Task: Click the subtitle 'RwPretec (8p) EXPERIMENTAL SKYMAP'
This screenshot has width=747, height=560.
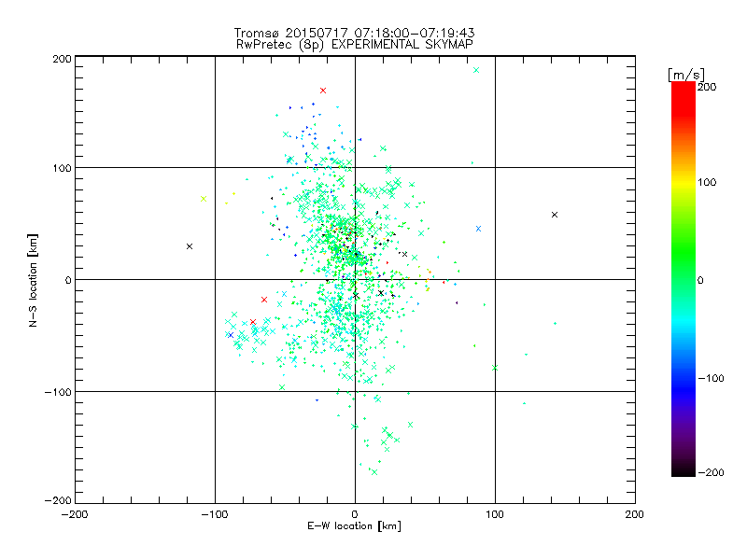Action: pos(355,45)
